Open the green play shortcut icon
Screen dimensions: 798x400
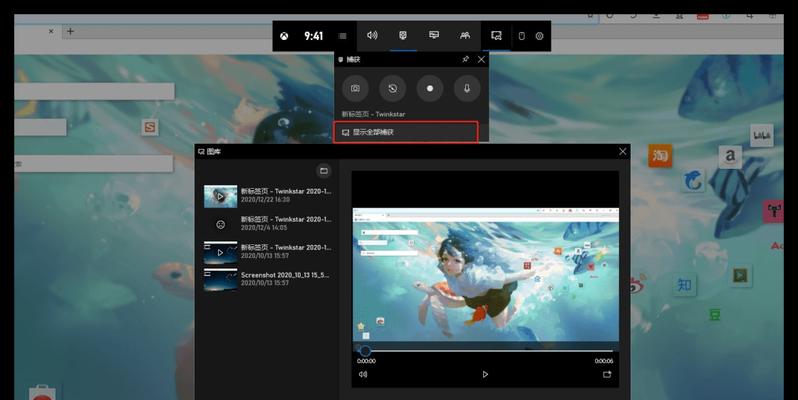tap(740, 276)
